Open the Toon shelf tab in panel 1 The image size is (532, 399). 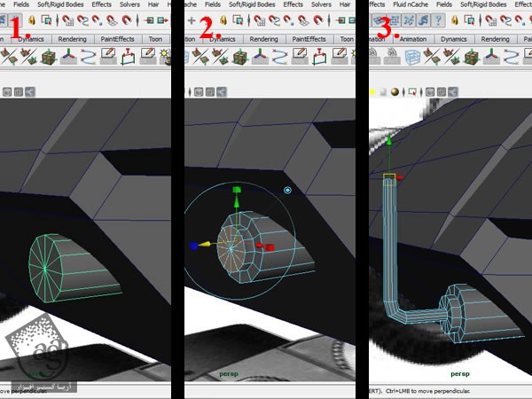point(155,39)
